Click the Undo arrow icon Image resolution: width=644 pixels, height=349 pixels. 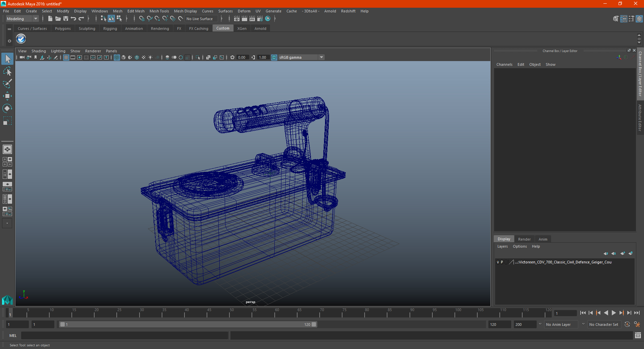73,19
